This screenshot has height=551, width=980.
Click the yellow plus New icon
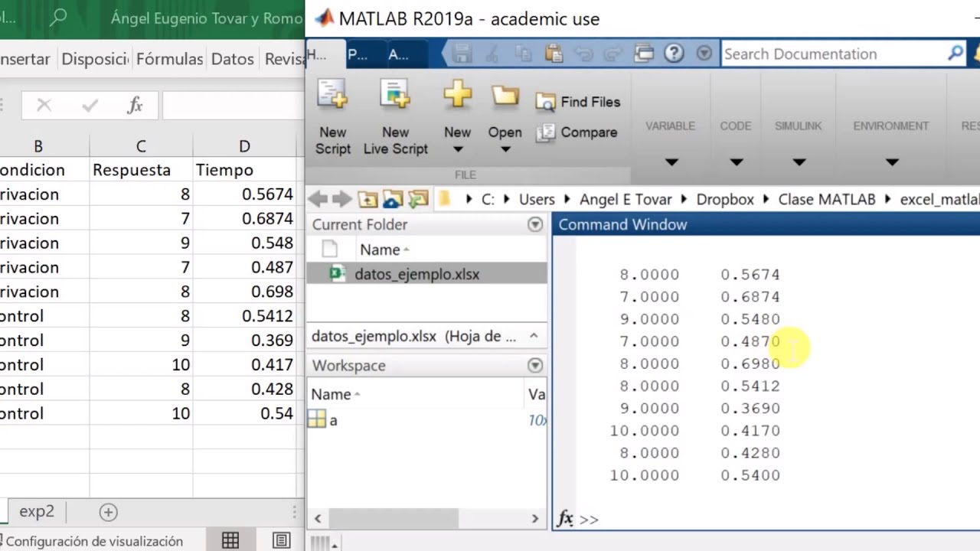[457, 94]
